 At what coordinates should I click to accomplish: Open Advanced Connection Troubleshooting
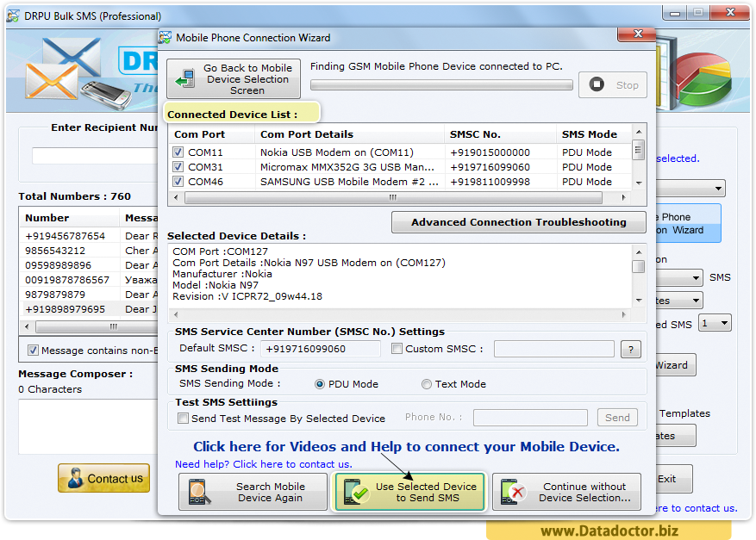pyautogui.click(x=518, y=222)
